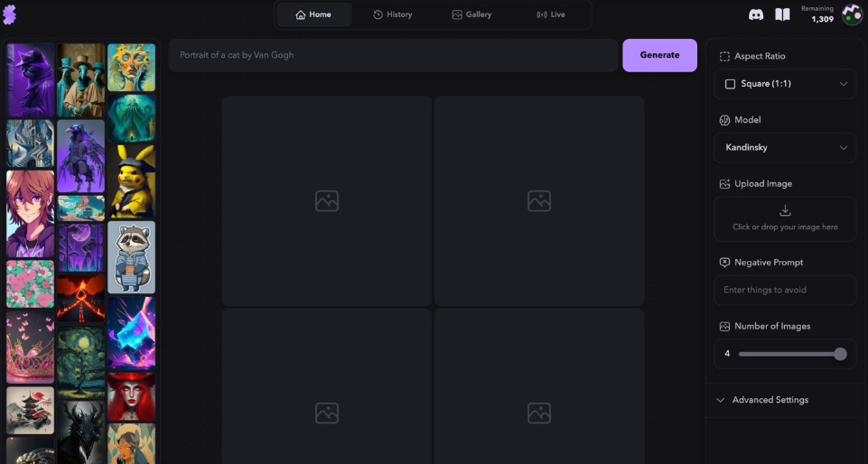This screenshot has width=868, height=464.
Task: Click the Aspect Ratio dashed-square icon
Action: click(724, 56)
